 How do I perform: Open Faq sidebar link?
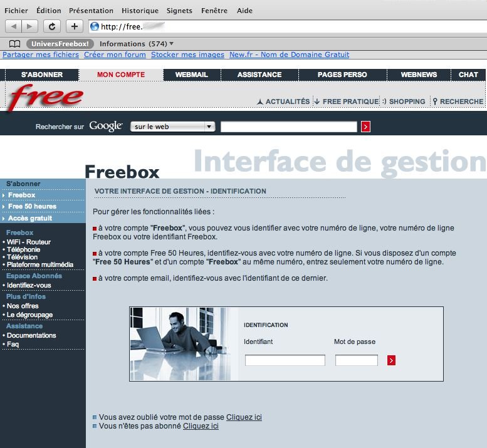click(x=13, y=344)
